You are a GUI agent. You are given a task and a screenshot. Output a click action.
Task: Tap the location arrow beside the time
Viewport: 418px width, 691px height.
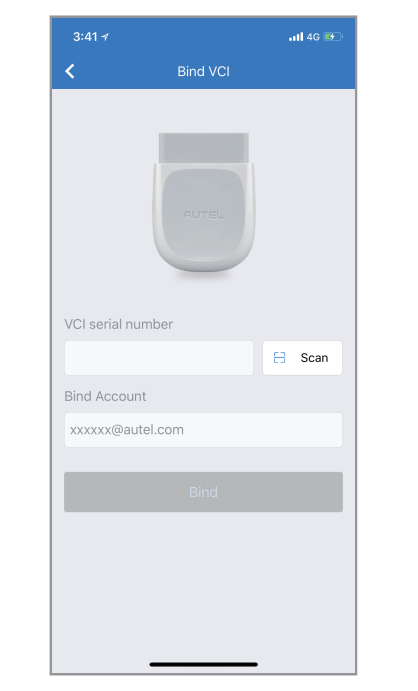(x=105, y=37)
